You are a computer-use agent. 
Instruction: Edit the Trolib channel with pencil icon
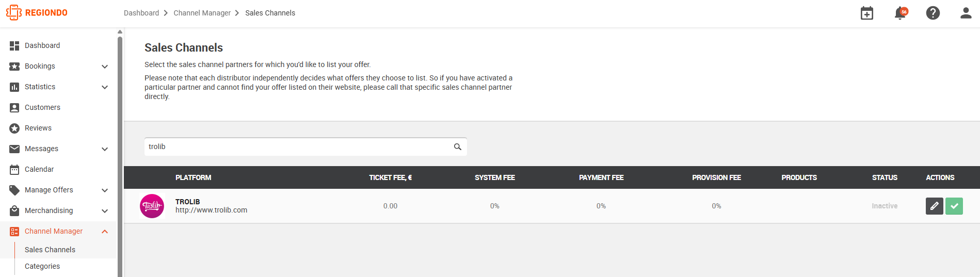pos(935,206)
